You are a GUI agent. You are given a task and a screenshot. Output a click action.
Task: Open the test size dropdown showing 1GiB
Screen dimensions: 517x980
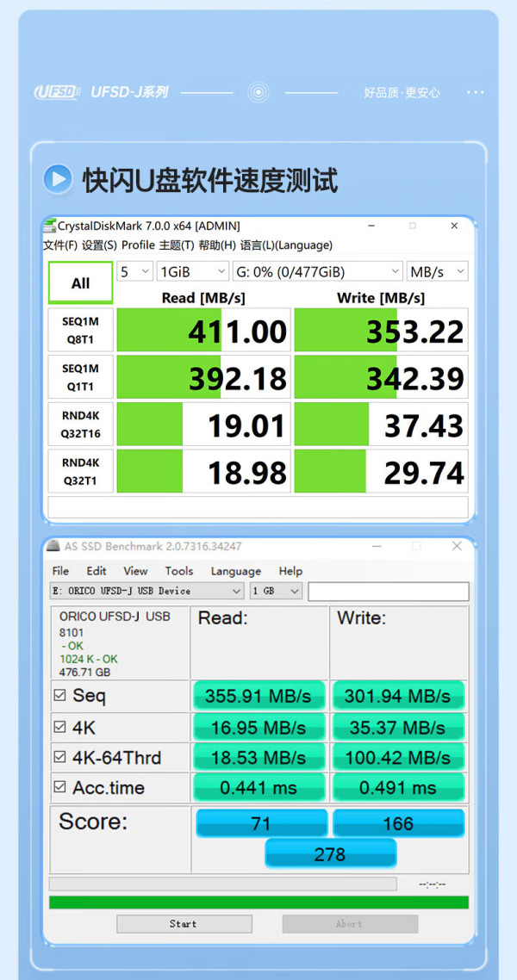tap(192, 272)
